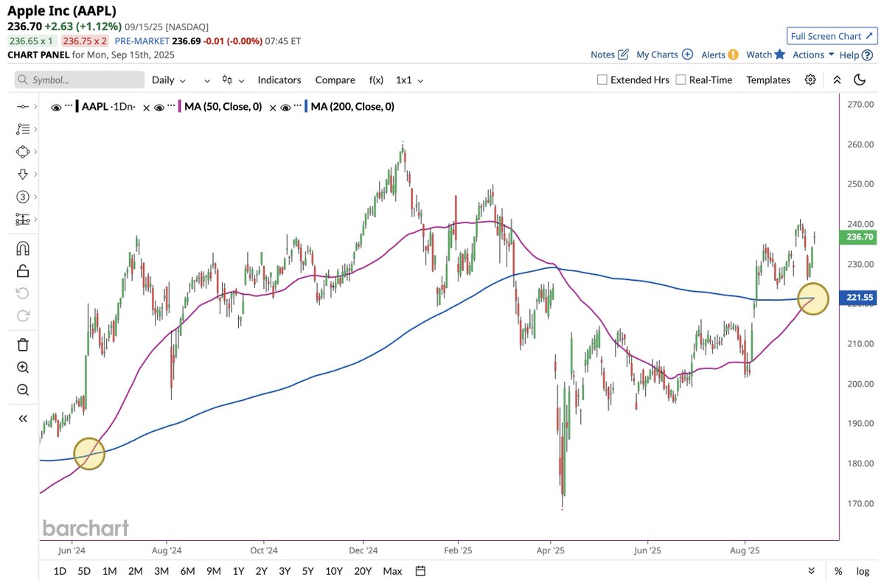Switch to percent scale
The image size is (884, 588).
(838, 571)
